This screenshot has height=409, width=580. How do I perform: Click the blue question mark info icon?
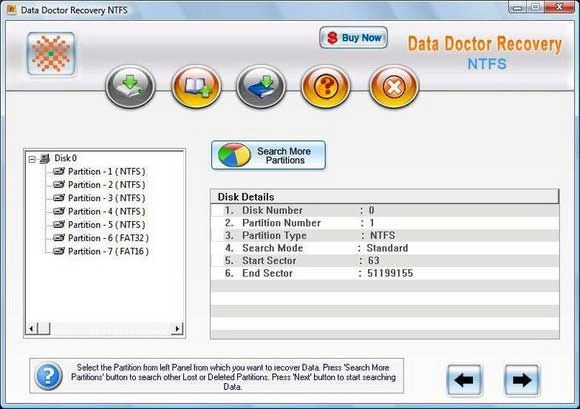tap(48, 376)
